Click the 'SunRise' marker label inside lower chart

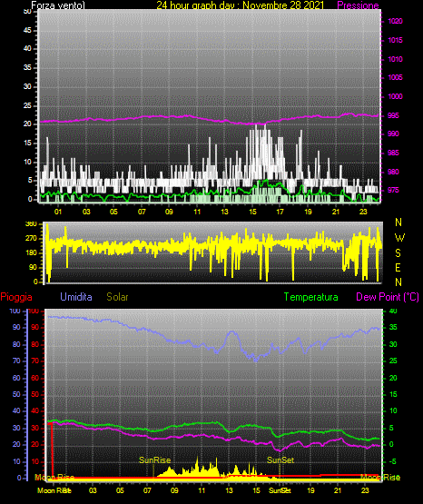[154, 460]
